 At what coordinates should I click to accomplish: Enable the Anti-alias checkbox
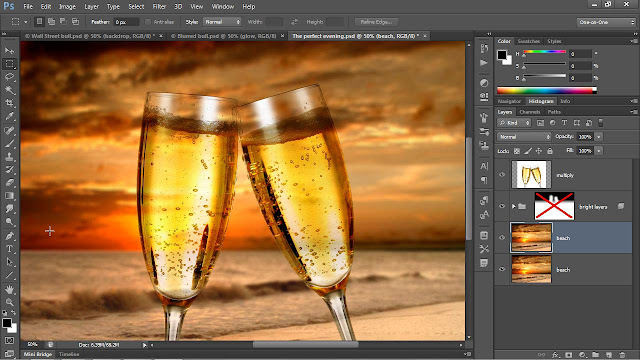click(x=148, y=22)
